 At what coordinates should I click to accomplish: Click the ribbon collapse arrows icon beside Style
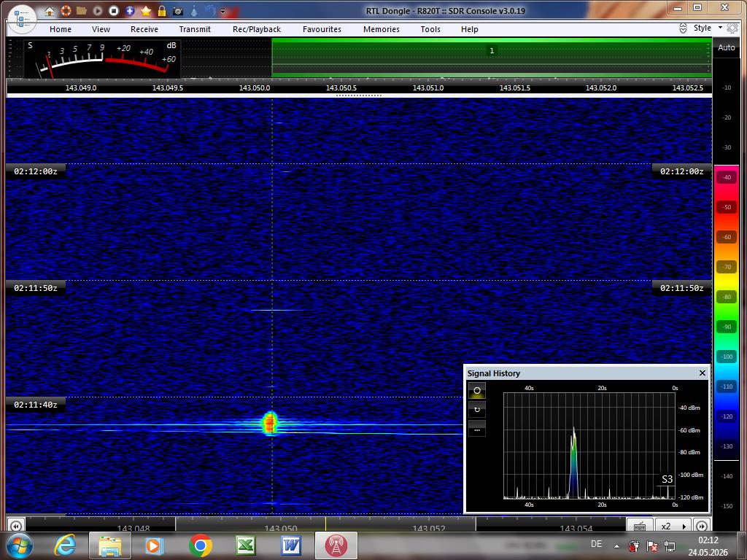point(683,28)
